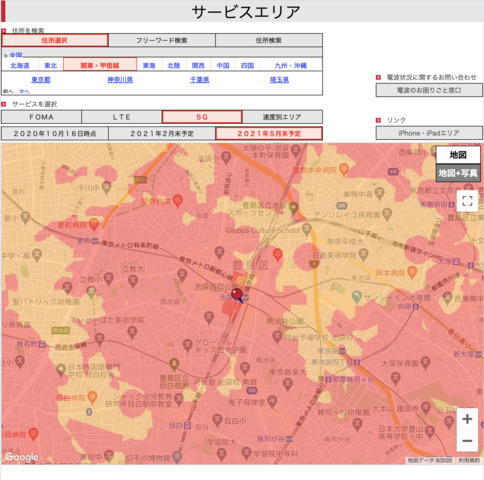Click the 巣鴨中高 school pin
Screen dimensions: 484x480
tap(379, 193)
